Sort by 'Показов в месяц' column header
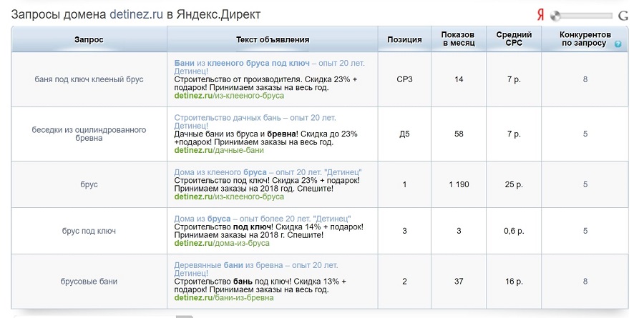The height and width of the screenshot is (318, 644). click(x=459, y=39)
